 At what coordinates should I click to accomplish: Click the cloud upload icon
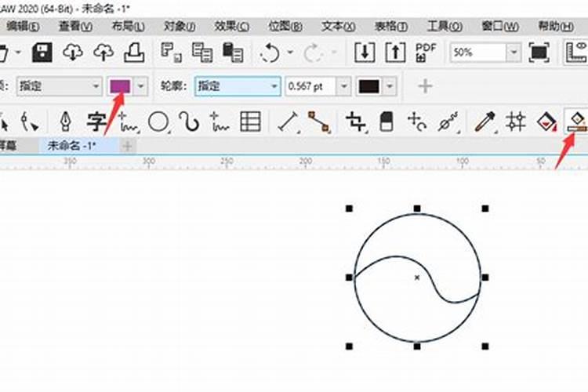[x=103, y=53]
